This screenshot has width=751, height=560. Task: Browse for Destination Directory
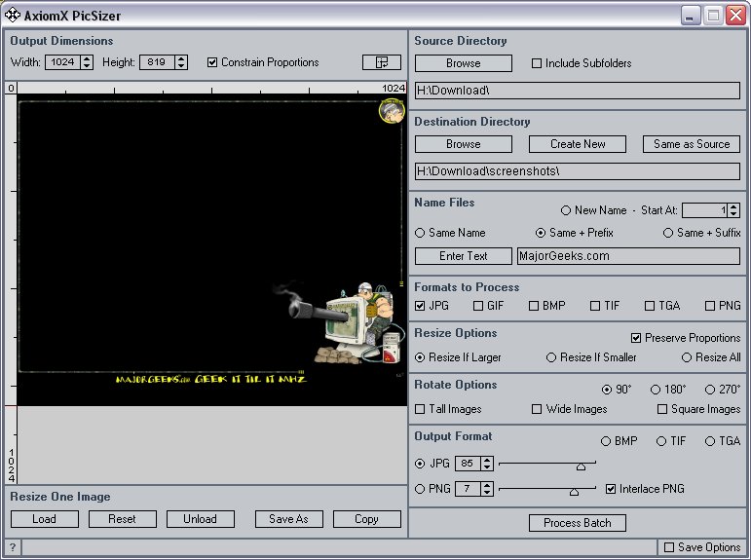point(463,144)
